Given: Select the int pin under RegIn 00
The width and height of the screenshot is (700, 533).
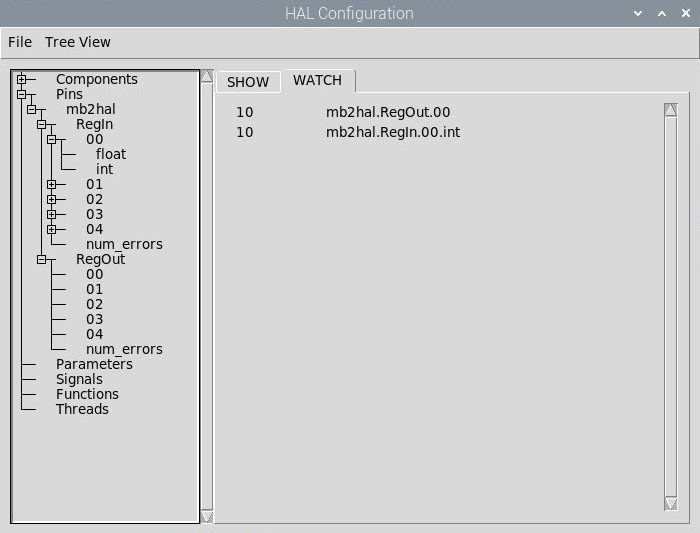Looking at the screenshot, I should [105, 170].
